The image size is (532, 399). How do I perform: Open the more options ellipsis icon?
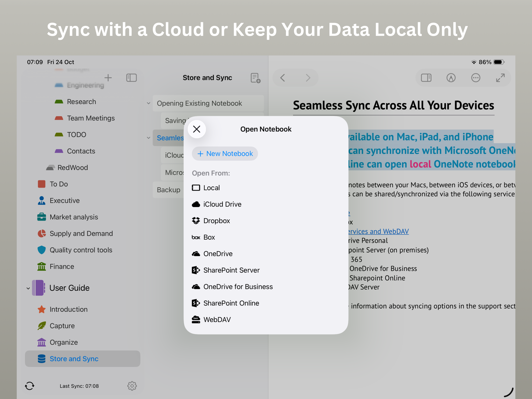(x=476, y=78)
